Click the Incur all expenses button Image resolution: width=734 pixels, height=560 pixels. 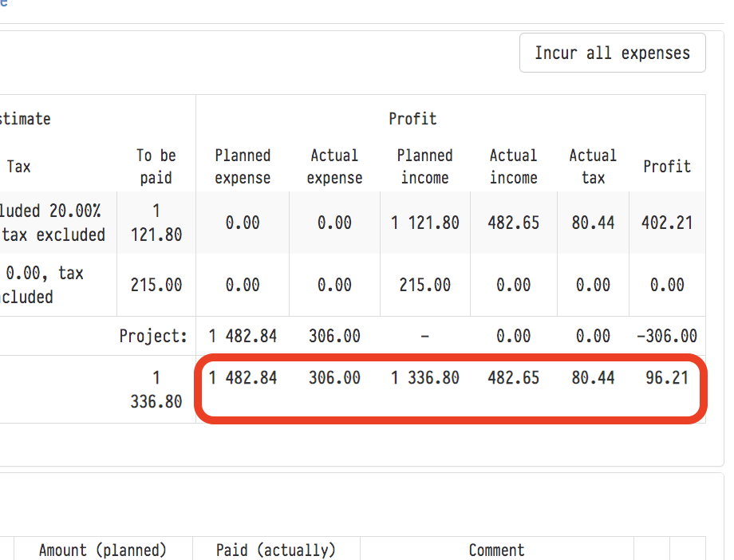(612, 53)
